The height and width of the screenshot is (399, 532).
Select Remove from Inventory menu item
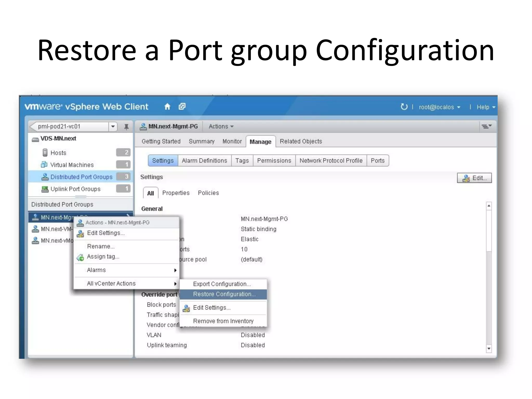click(223, 321)
